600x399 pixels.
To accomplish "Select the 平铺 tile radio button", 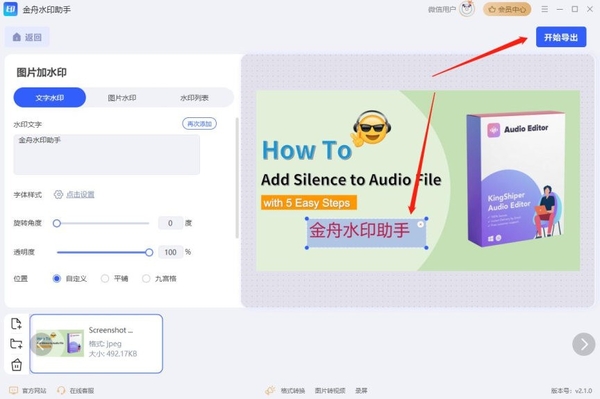I will [105, 278].
